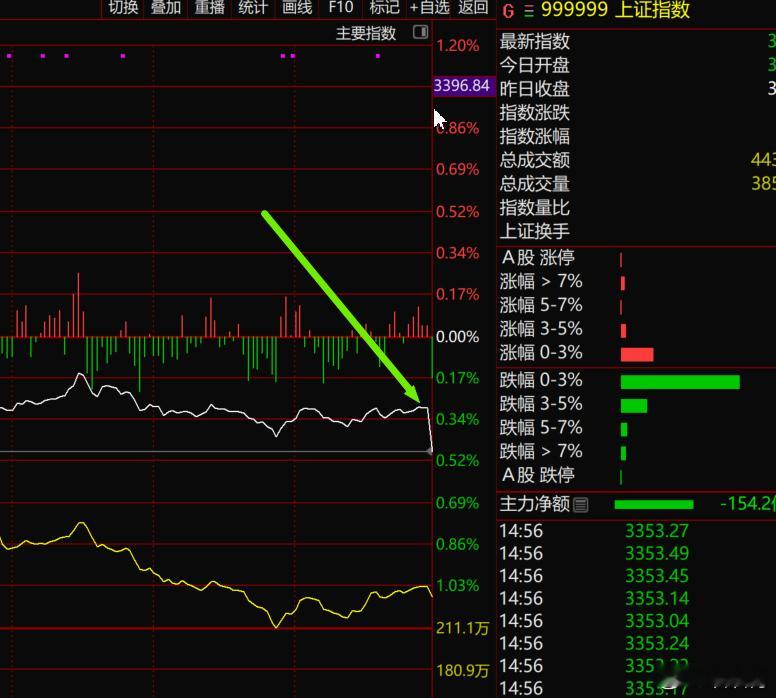Click the 1.20% axis label
The height and width of the screenshot is (698, 776).
457,46
